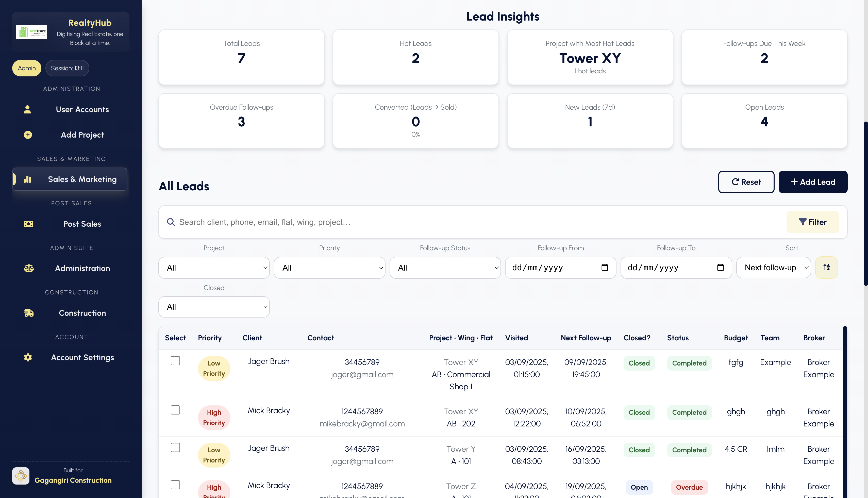Screen dimensions: 868x498
Task: Select the Sales & Marketing chart icon
Action: click(27, 179)
